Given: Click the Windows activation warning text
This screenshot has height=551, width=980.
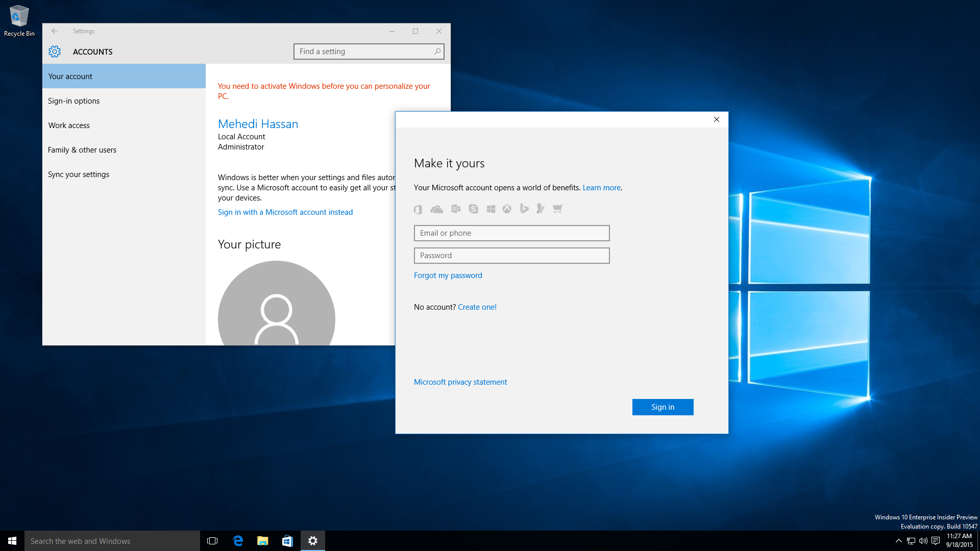Looking at the screenshot, I should point(324,91).
